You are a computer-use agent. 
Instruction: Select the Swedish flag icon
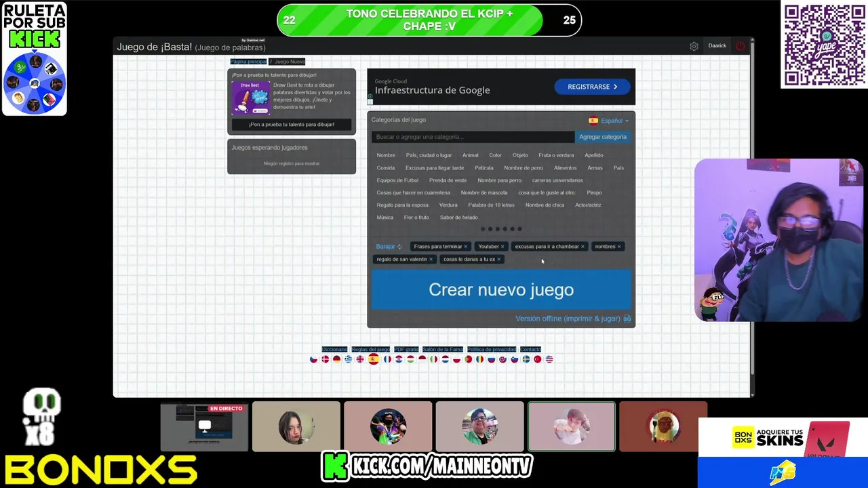click(526, 359)
